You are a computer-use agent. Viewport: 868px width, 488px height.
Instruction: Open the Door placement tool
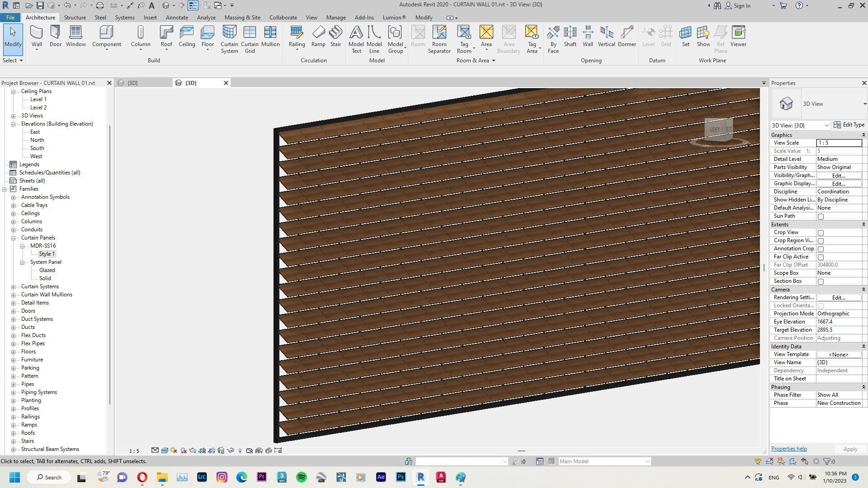(55, 36)
